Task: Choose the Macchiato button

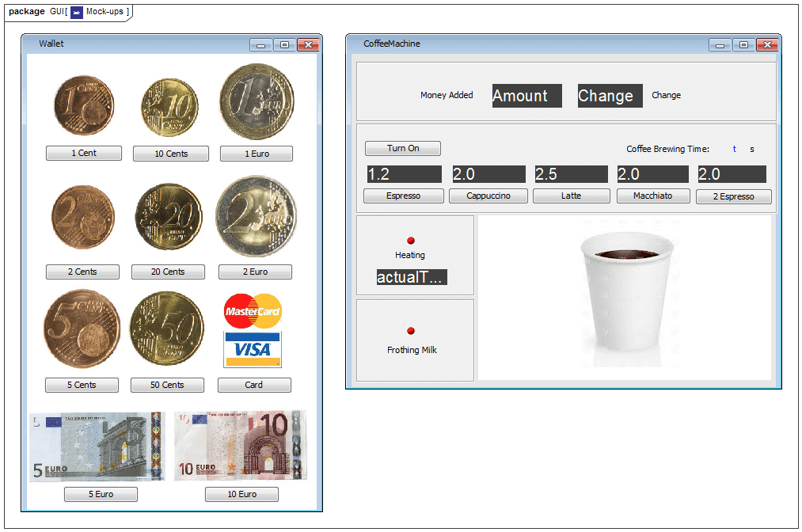Action: (x=653, y=196)
